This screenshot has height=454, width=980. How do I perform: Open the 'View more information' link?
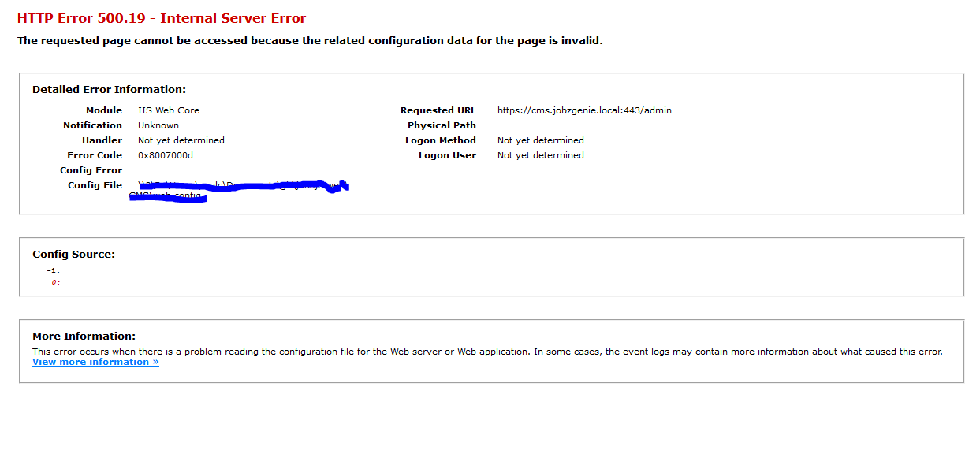pos(95,362)
